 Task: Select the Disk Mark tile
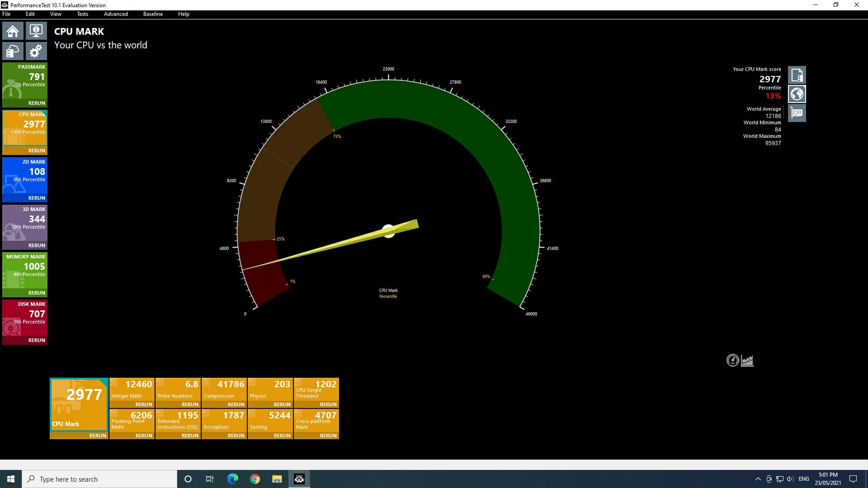25,318
